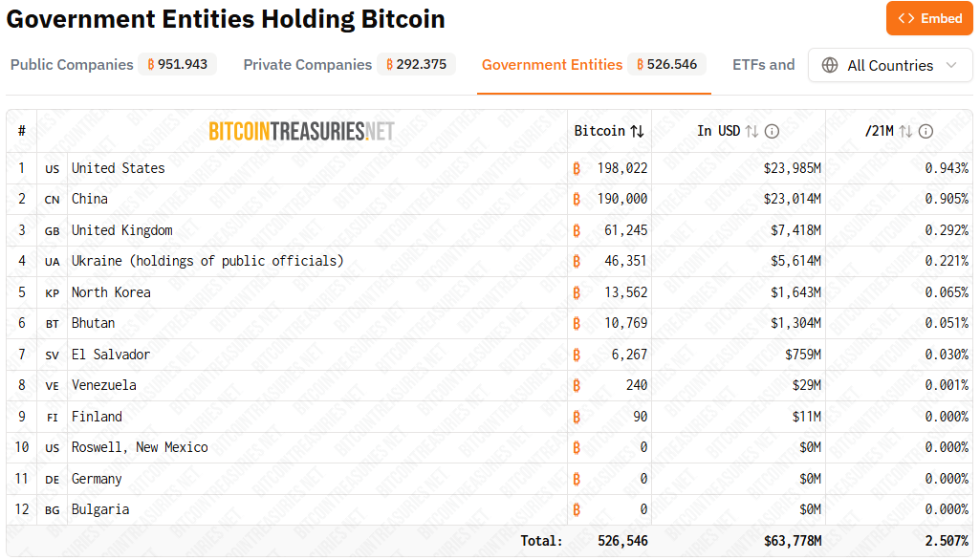This screenshot has width=980, height=560.
Task: Click the # column header
Action: point(21,131)
